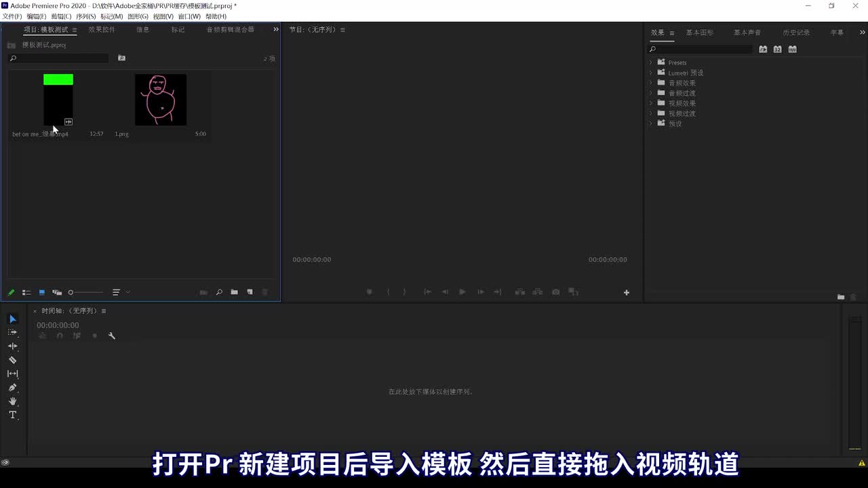
Task: Expand the 视频过渡 folder
Action: click(x=651, y=113)
